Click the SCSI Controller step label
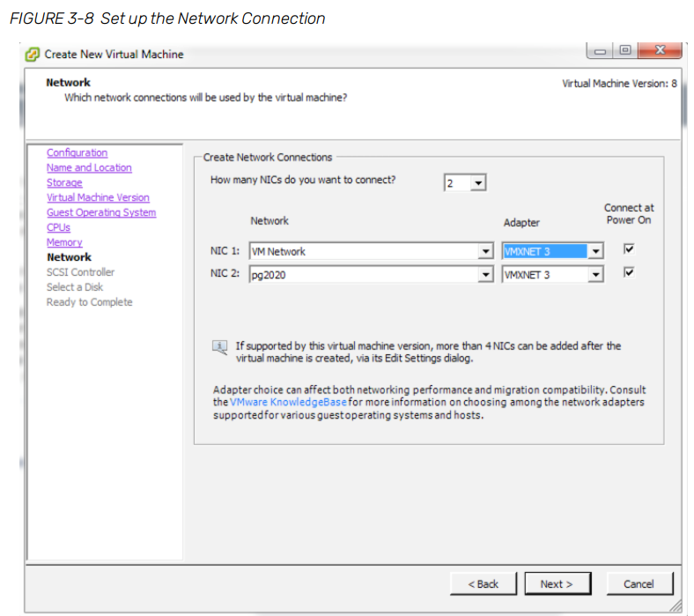Viewport: 694px width, 616px height. (x=80, y=272)
